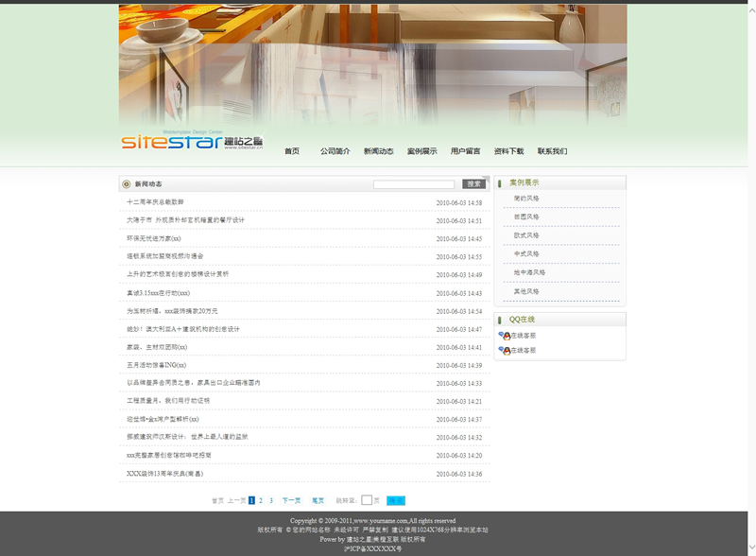The image size is (756, 556).
Task: Click the green marker beside QQ在线
Action: point(500,321)
